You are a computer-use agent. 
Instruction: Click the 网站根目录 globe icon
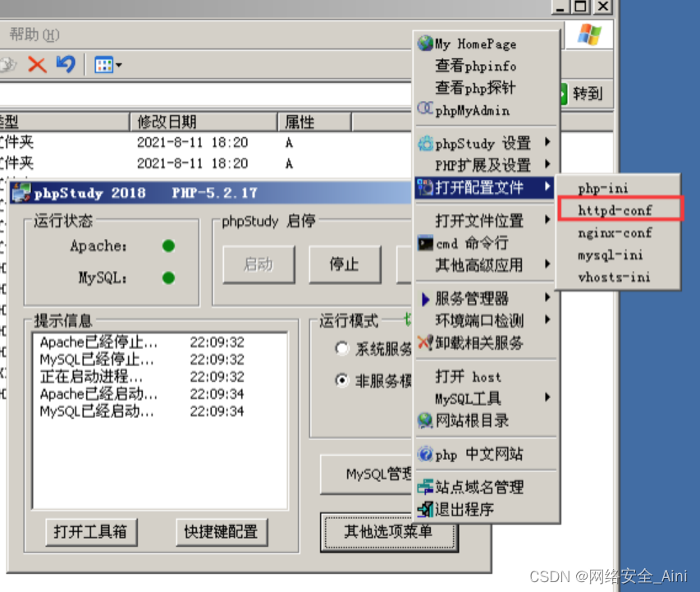click(425, 420)
